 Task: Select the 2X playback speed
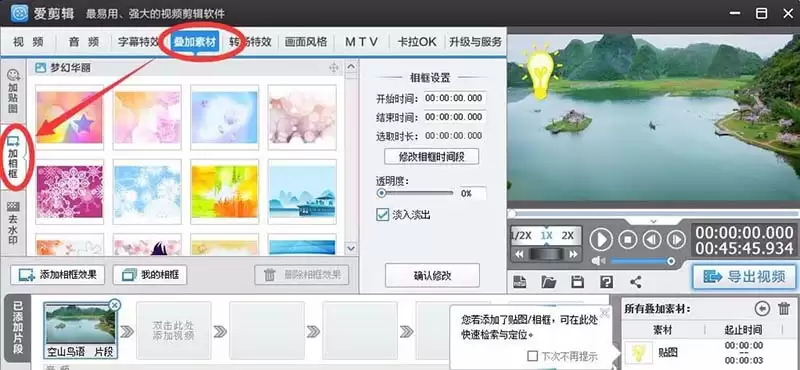point(567,236)
